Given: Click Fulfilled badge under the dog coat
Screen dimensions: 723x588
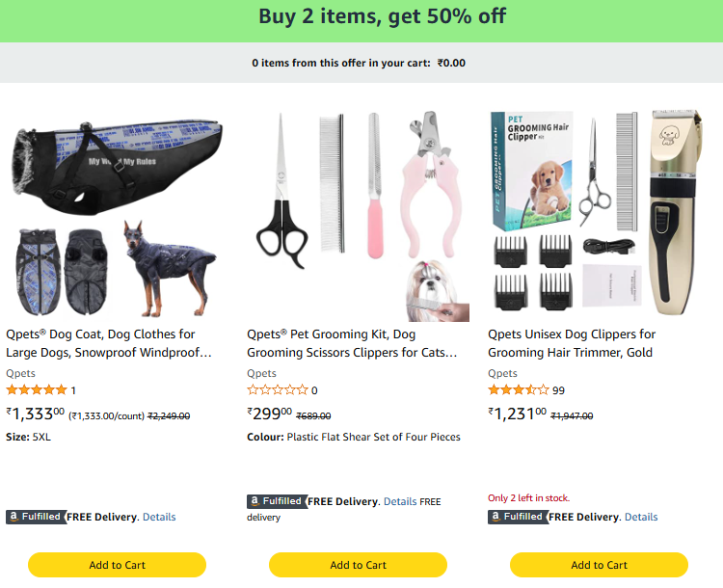Looking at the screenshot, I should (35, 517).
